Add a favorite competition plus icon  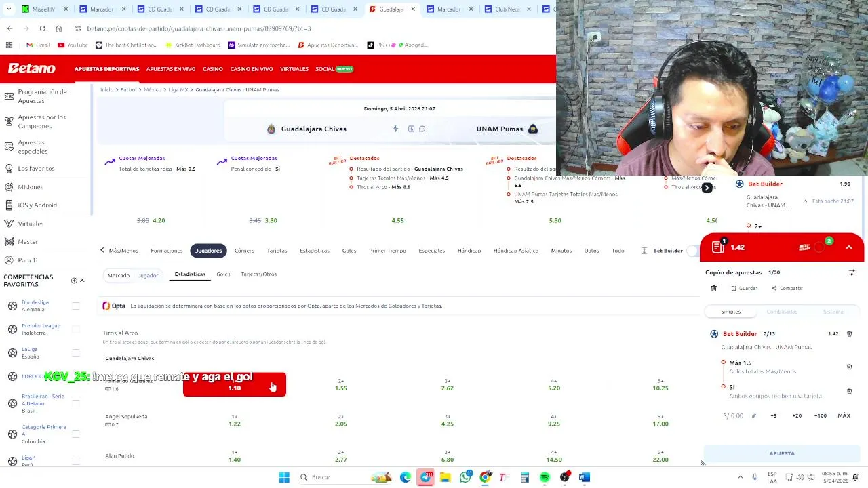pos(74,281)
